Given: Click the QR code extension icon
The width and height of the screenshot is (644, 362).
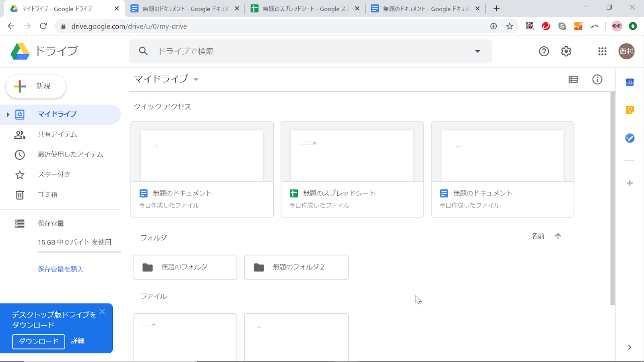Looking at the screenshot, I should click(530, 26).
